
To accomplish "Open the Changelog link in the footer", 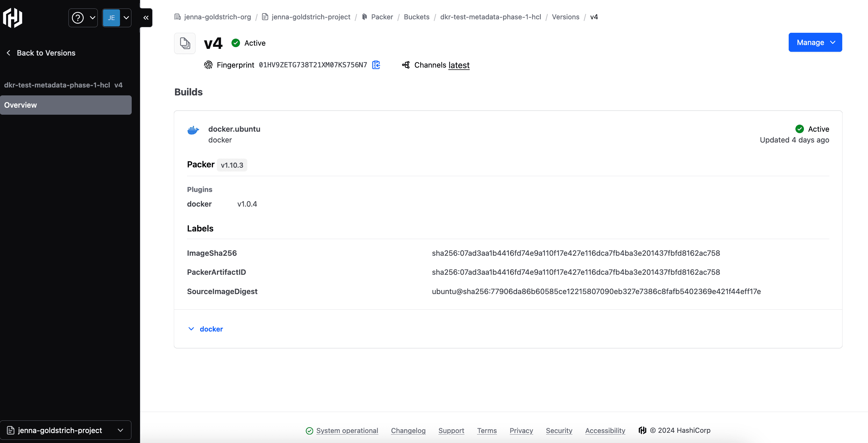I will click(x=408, y=430).
